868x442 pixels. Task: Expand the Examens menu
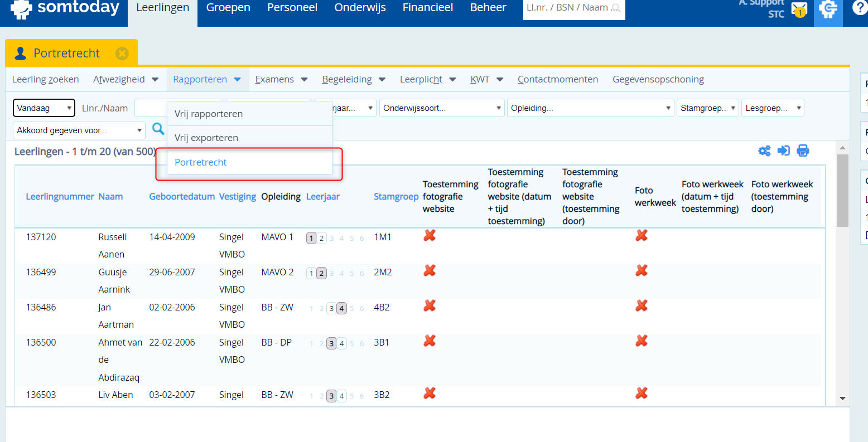pyautogui.click(x=281, y=80)
